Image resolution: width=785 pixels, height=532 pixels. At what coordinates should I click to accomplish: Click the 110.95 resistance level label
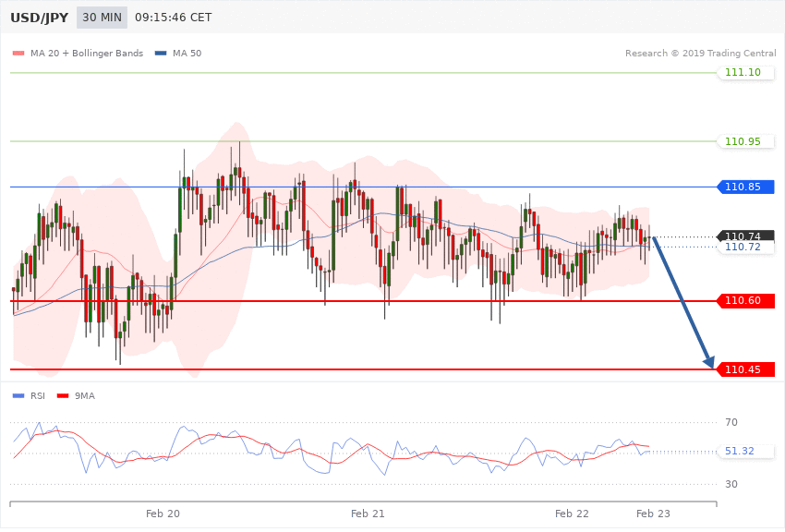tap(746, 141)
